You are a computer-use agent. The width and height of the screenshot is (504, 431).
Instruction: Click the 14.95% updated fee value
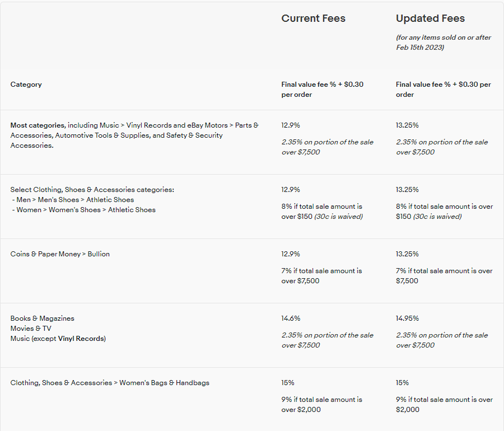tap(407, 318)
